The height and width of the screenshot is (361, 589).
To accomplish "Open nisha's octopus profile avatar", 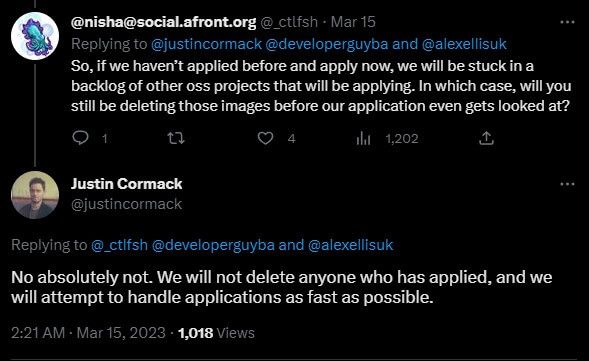I will (x=35, y=36).
